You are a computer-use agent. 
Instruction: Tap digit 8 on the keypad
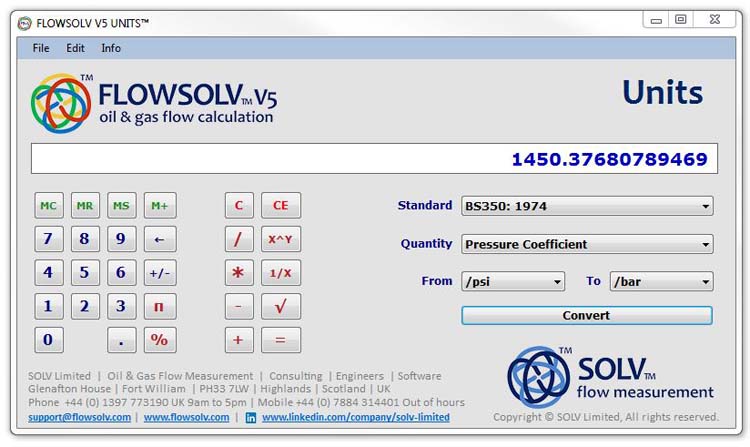click(85, 239)
